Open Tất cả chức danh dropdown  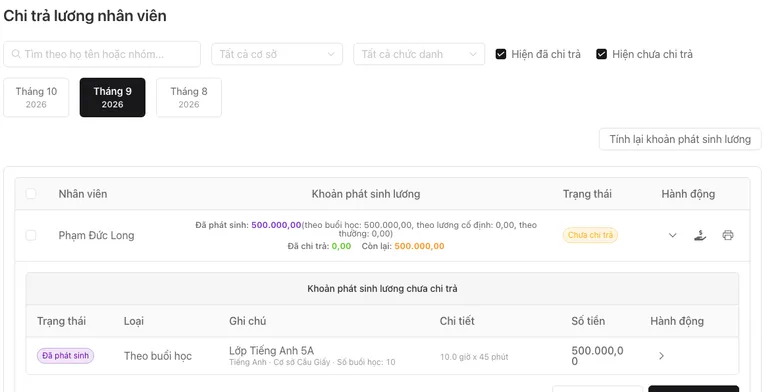[x=419, y=54]
